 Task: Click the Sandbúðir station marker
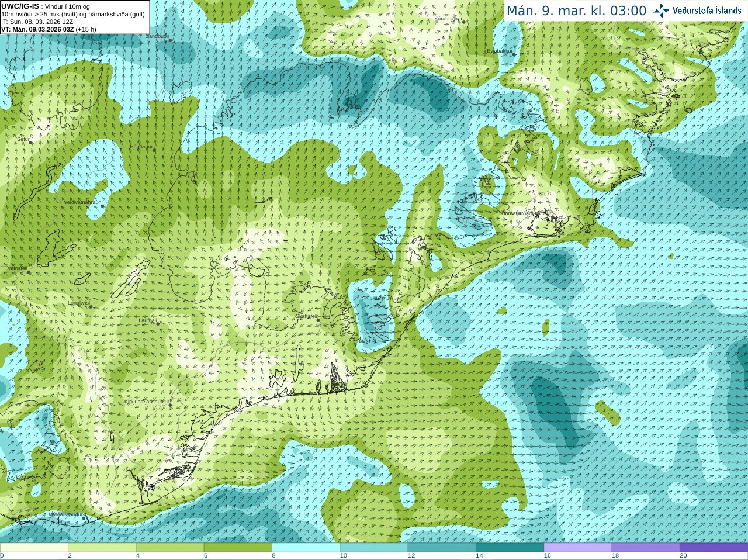170,40
